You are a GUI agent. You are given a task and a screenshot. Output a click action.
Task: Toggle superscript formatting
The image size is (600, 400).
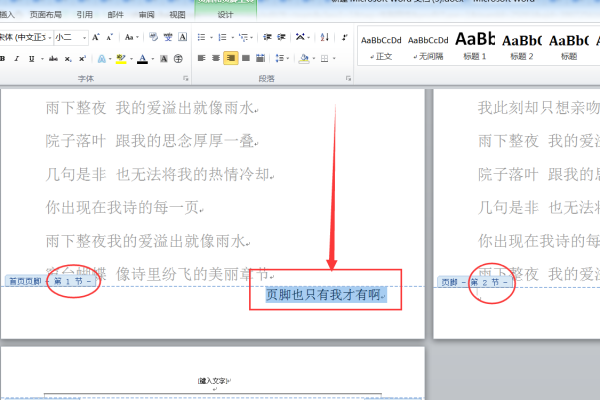(82, 59)
